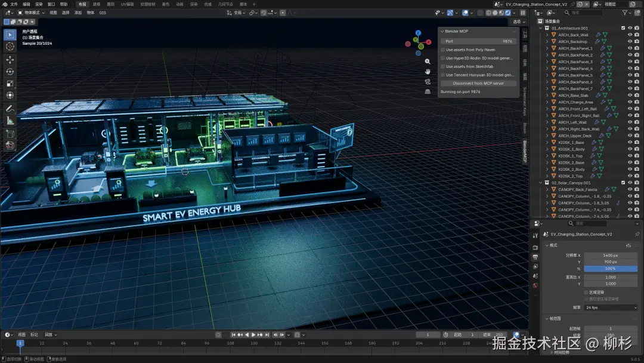Click the viewport zoom magnifier icon

[428, 61]
